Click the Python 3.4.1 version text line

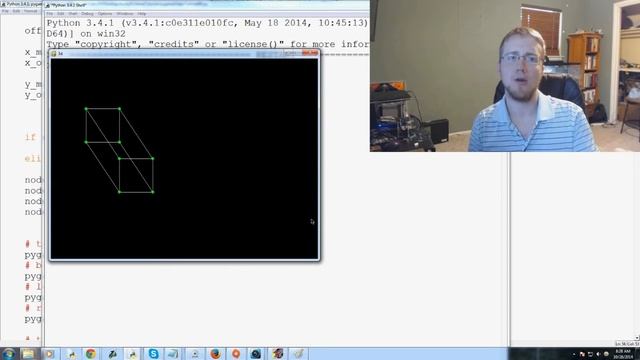[x=207, y=23]
